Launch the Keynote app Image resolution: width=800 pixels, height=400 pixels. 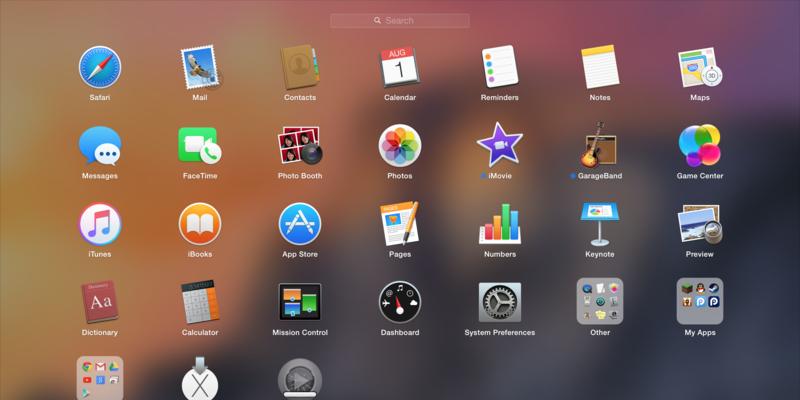coord(600,224)
